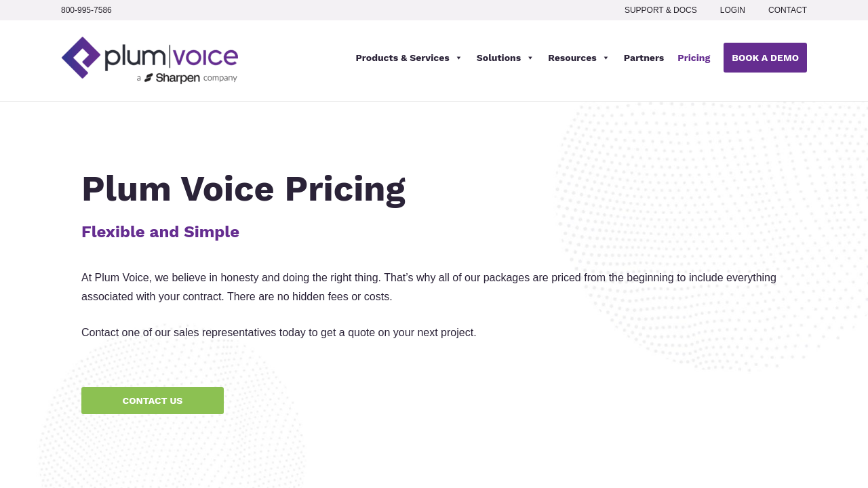Open the Solutions menu label
This screenshot has width=868, height=488.
498,58
